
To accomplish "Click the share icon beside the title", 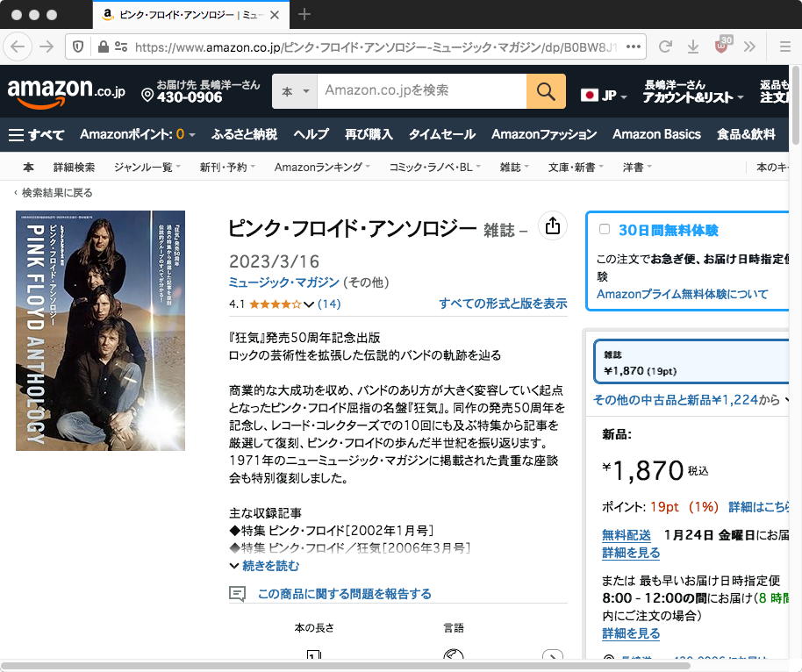I will click(553, 225).
